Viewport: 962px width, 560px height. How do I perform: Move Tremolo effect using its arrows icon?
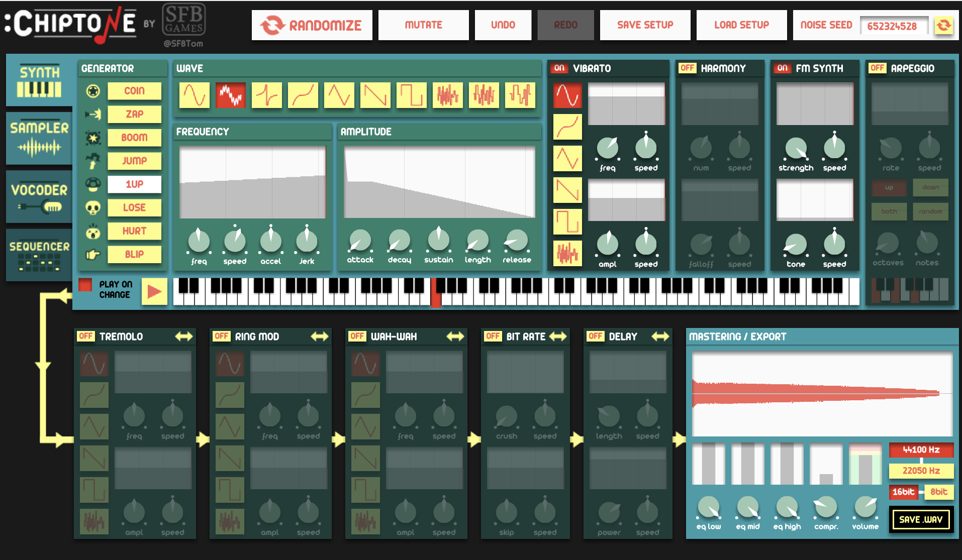[x=184, y=337]
